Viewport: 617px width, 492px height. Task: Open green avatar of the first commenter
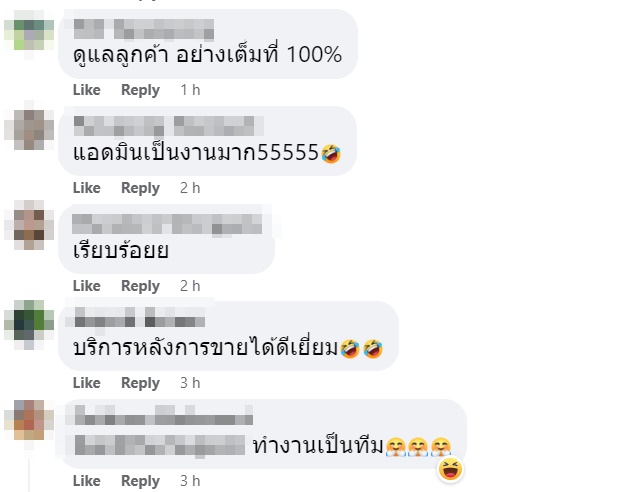[29, 35]
